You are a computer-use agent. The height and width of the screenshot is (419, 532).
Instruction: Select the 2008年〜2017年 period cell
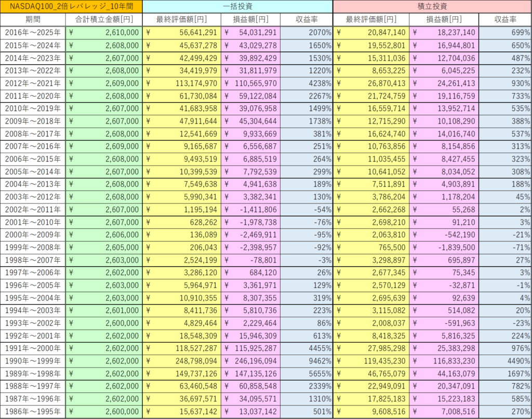pos(33,134)
